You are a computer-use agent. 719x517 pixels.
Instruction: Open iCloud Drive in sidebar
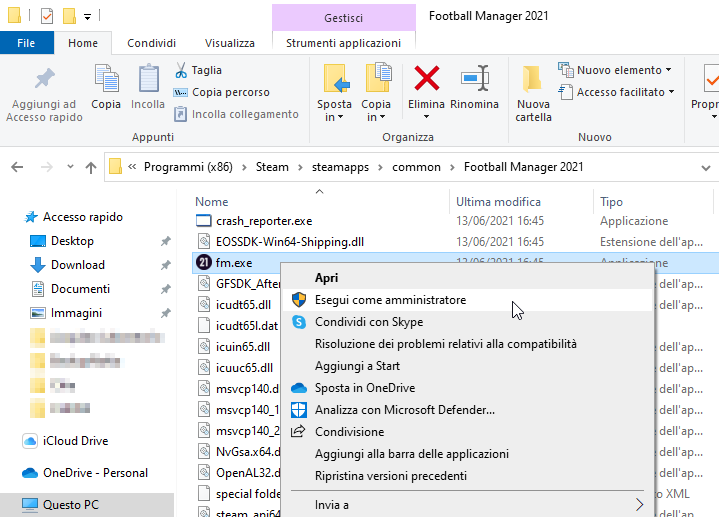click(x=75, y=441)
